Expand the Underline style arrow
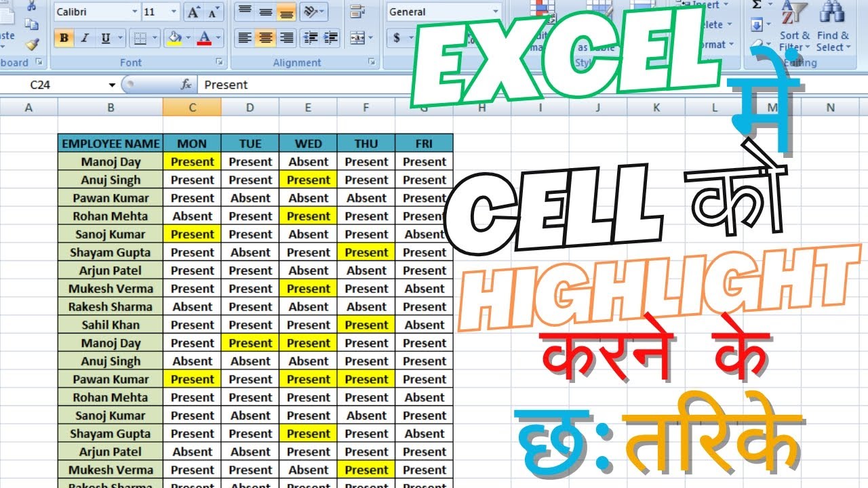 pos(120,38)
